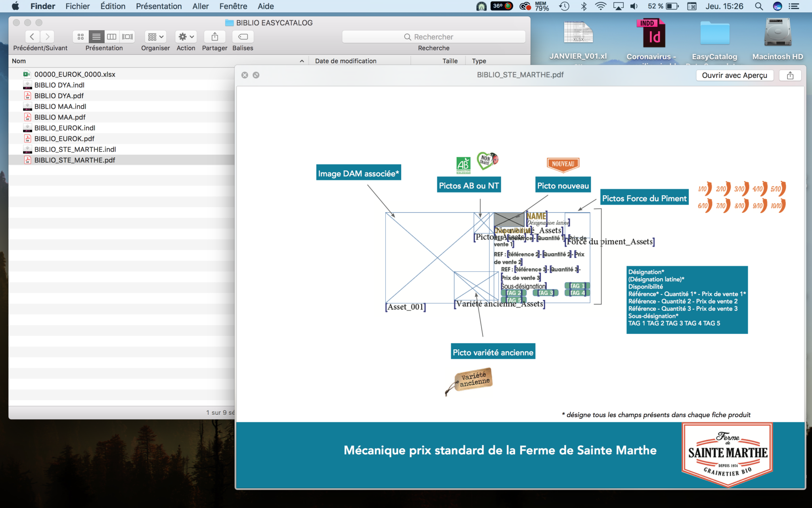
Task: Click the PDF icon of BIBLIO_EUROK.pdf
Action: point(27,139)
